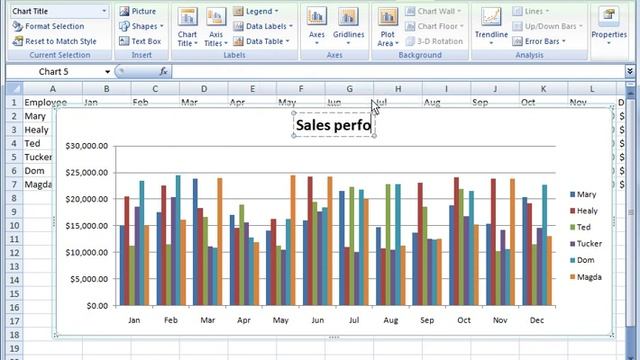This screenshot has width=640, height=360.
Task: Select column H header
Action: click(398, 89)
